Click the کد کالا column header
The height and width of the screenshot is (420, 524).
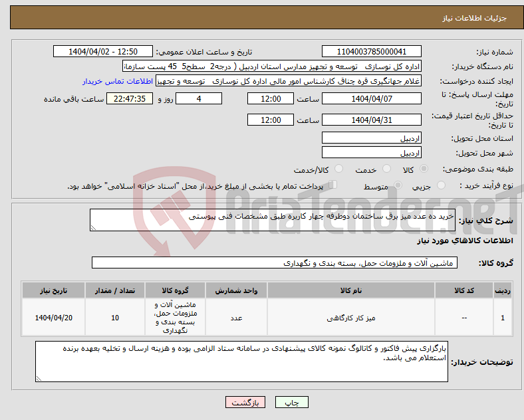(x=464, y=290)
